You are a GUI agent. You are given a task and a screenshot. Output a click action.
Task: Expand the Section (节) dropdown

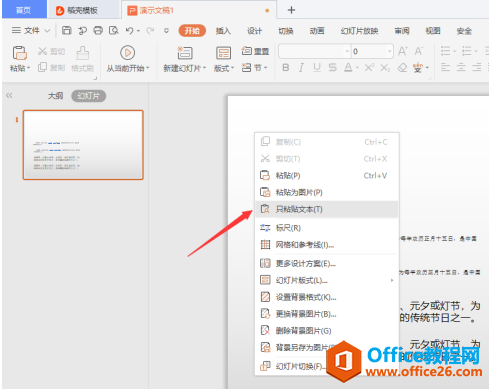(x=266, y=68)
